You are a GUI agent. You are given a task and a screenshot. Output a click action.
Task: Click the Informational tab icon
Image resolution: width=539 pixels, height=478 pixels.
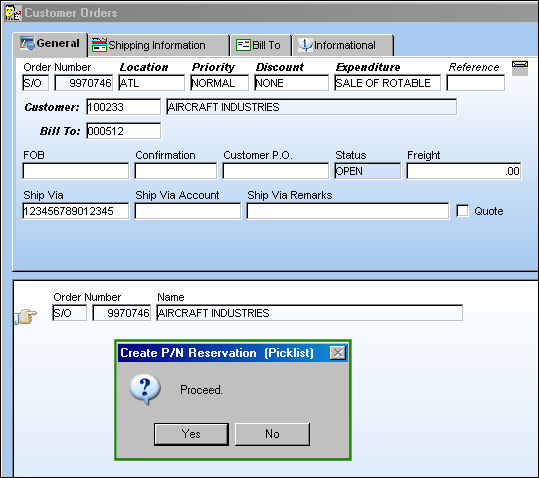[305, 45]
